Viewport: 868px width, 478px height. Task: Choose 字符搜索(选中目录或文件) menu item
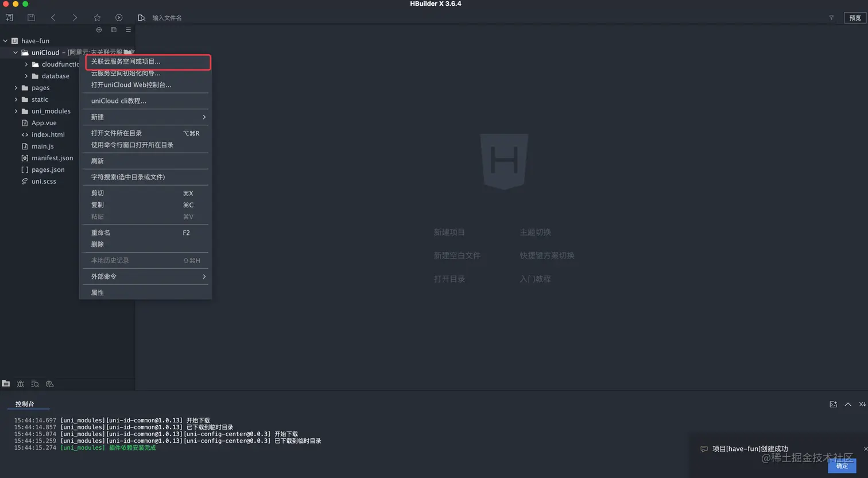(x=145, y=177)
